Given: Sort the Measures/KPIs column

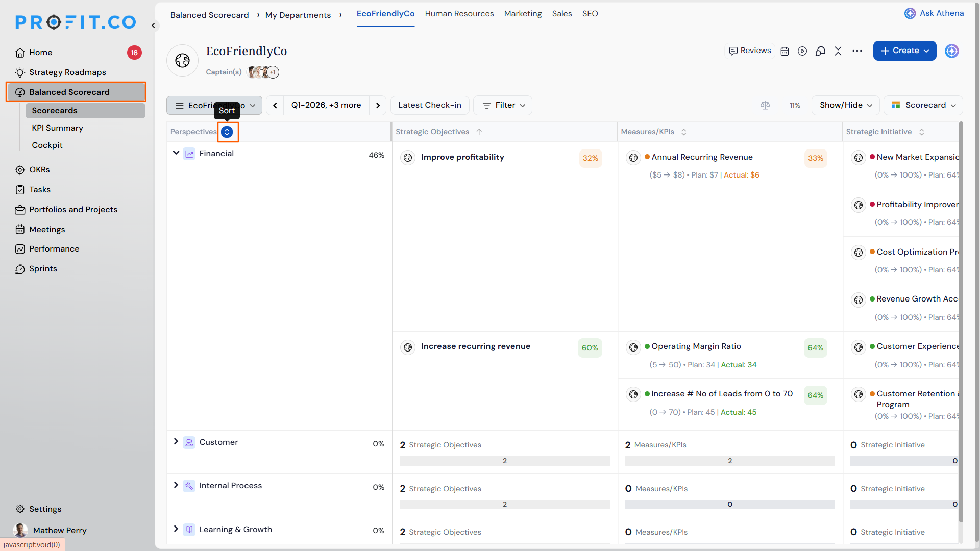Looking at the screenshot, I should pos(684,132).
